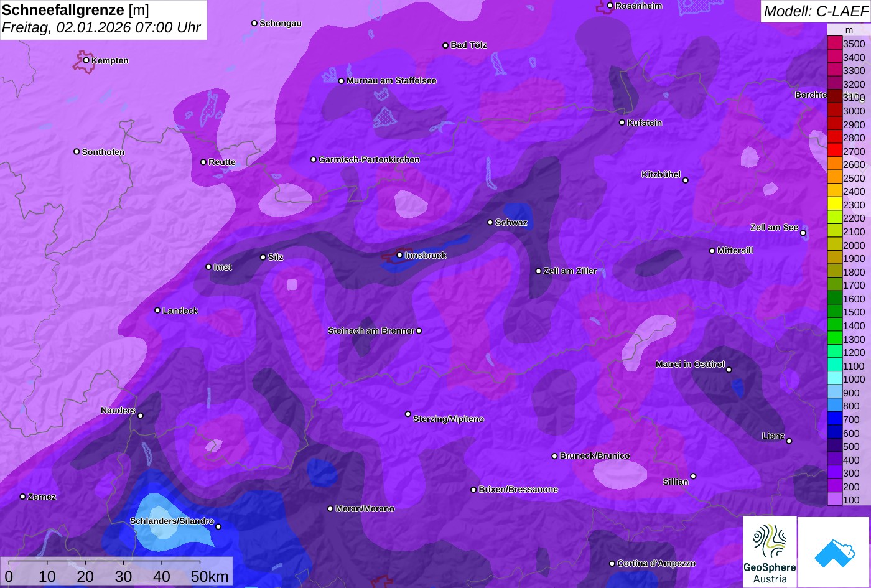The width and height of the screenshot is (871, 588).
Task: Click the Sillian marker dot
Action: click(693, 477)
